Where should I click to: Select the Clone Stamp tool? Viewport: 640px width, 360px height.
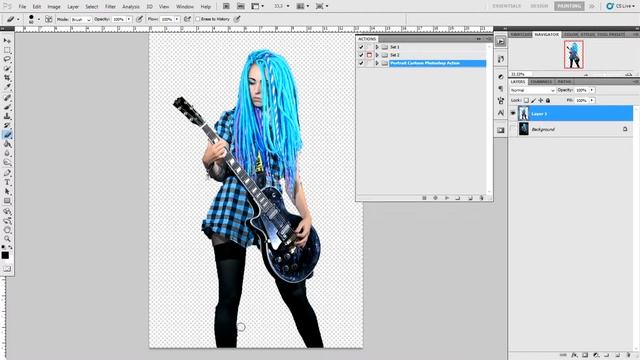(x=7, y=116)
